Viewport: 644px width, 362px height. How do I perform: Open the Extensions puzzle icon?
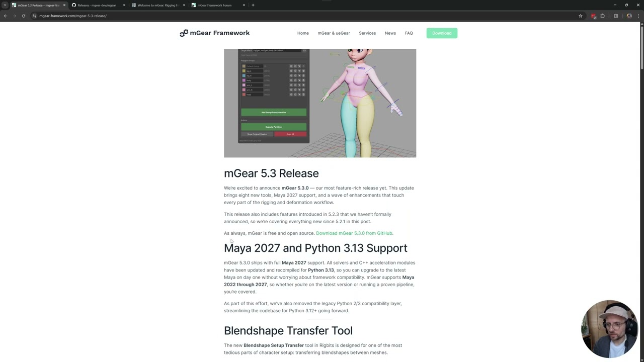pos(603,16)
